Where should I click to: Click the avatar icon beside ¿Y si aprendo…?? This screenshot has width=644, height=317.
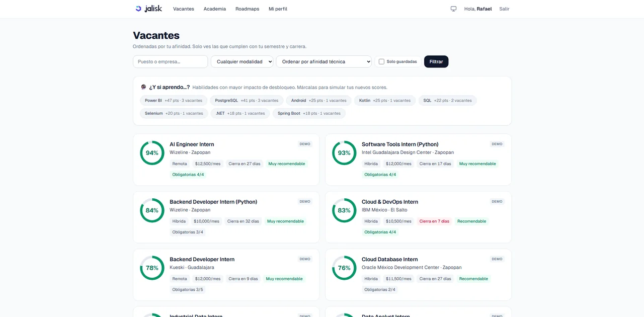[x=143, y=87]
